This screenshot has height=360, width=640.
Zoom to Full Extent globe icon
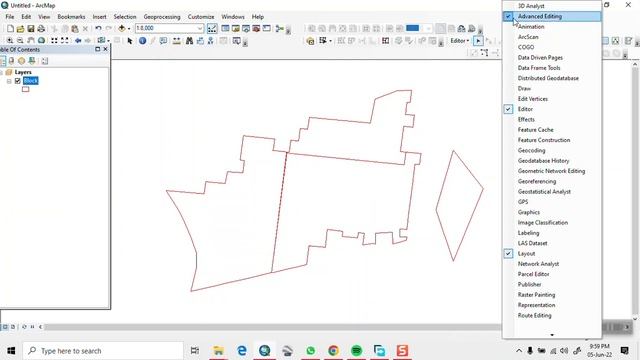click(41, 41)
